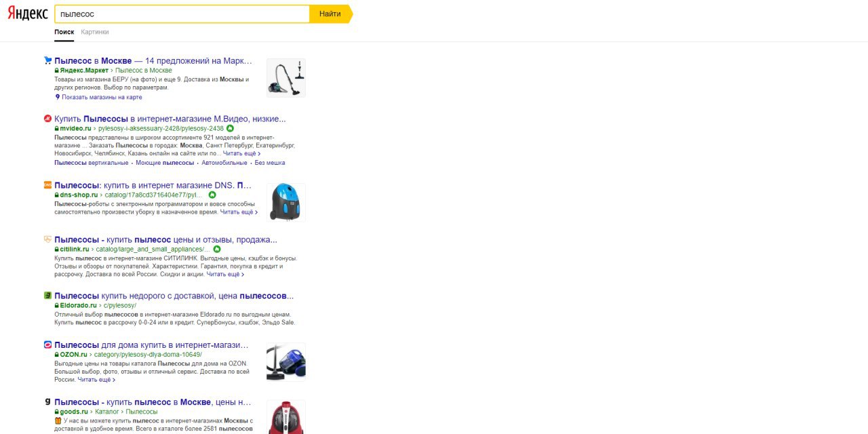Click the Citilink favicon

click(47, 239)
